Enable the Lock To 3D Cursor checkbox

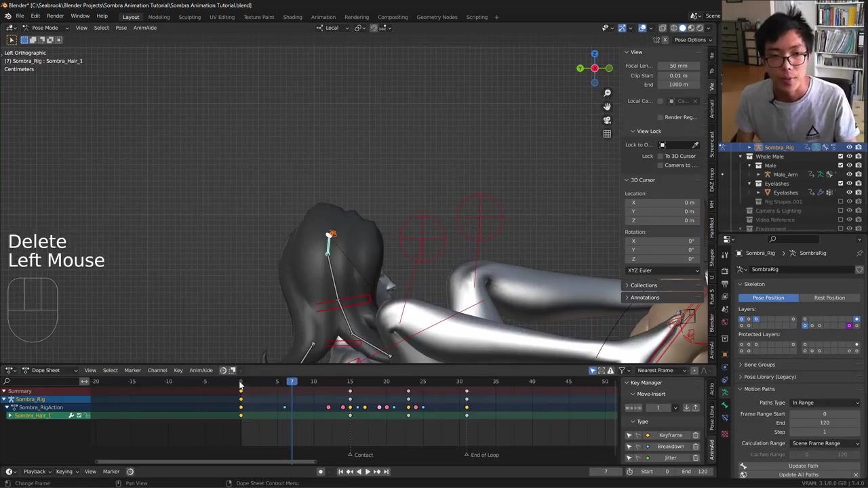660,156
